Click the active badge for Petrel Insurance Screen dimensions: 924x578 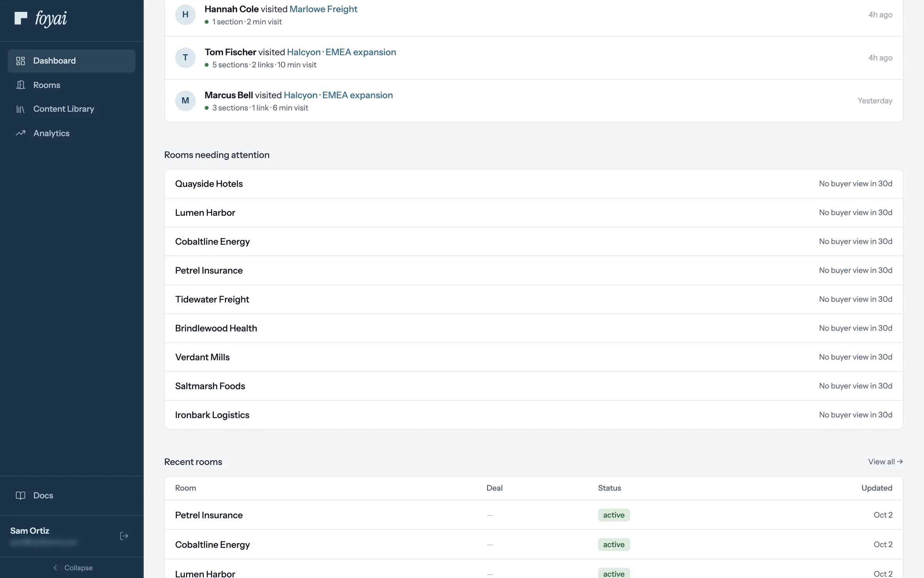click(614, 515)
